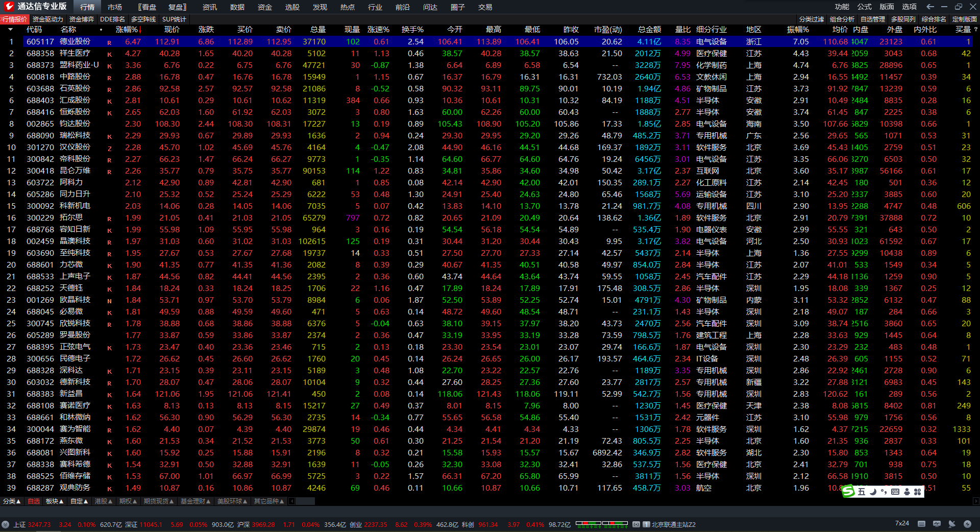Expand the 期权 options menu
980x532 pixels.
pyautogui.click(x=128, y=501)
